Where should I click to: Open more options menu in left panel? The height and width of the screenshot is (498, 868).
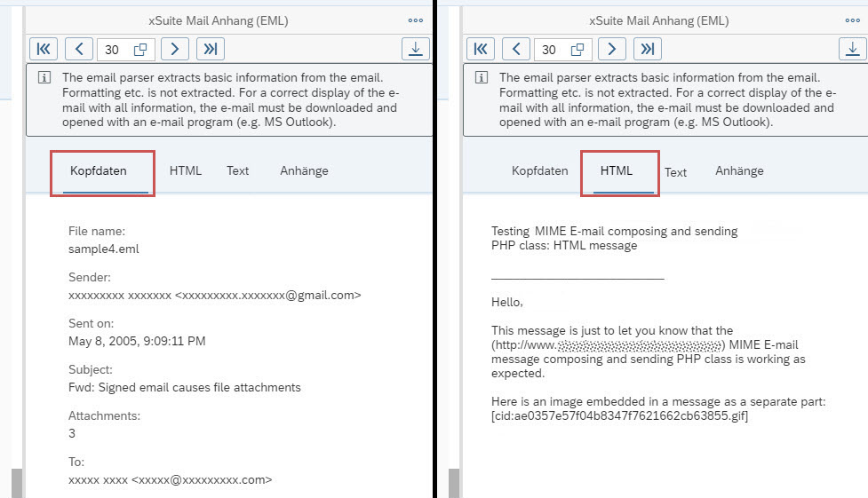tap(416, 20)
